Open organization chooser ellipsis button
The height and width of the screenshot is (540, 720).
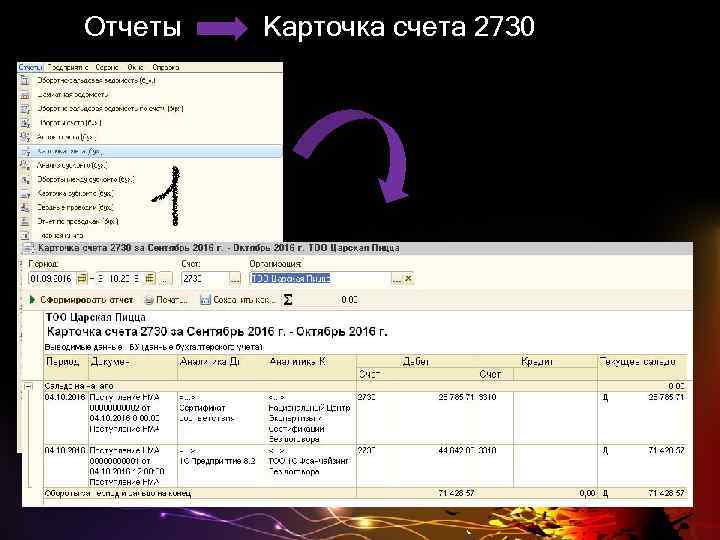[397, 278]
